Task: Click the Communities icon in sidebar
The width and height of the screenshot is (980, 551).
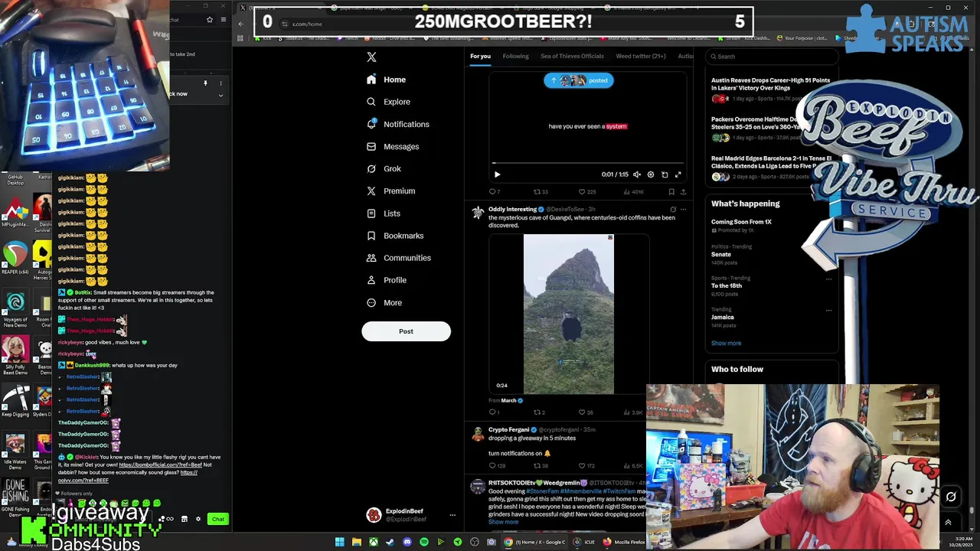Action: [371, 258]
